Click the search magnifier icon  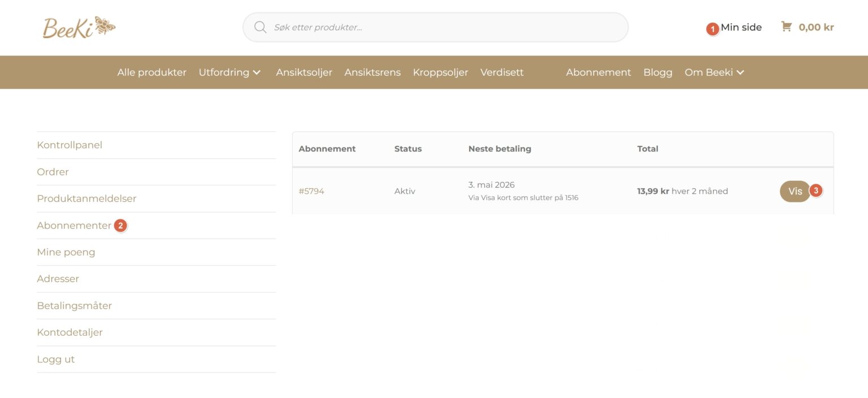click(x=260, y=27)
